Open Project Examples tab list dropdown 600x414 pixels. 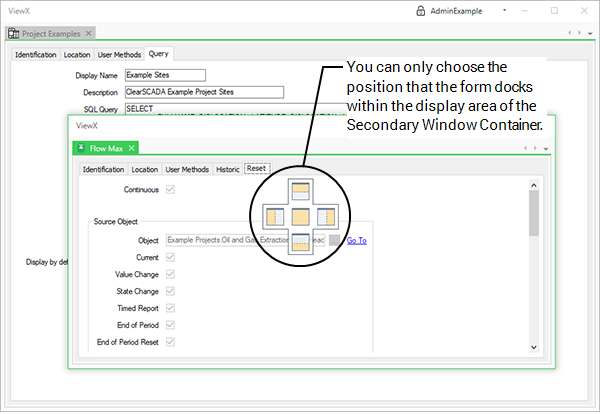coord(591,33)
